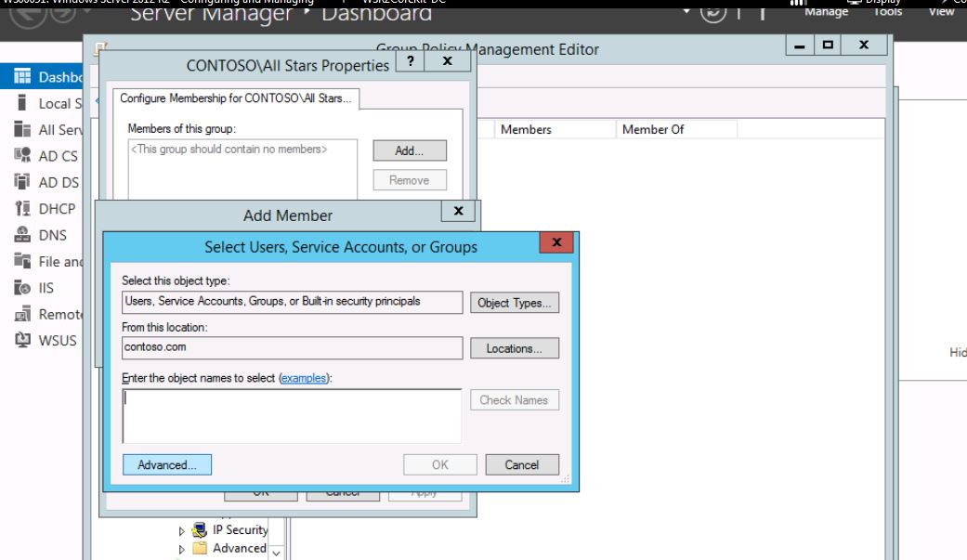Click the Server Manager refresh icon

click(x=712, y=12)
